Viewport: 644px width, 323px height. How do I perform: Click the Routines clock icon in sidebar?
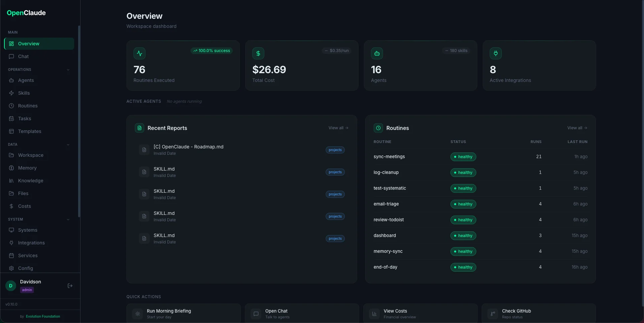click(x=11, y=106)
